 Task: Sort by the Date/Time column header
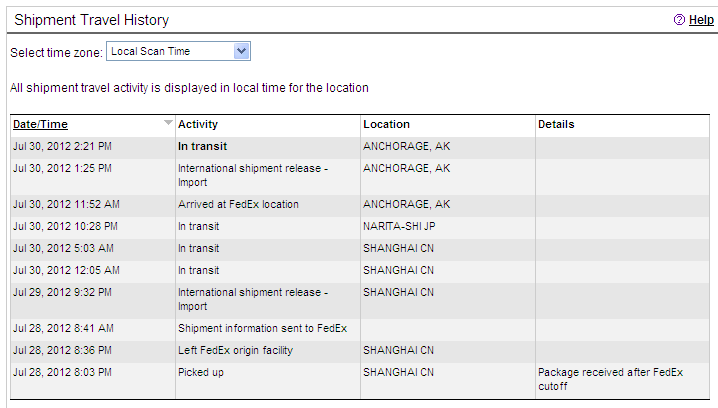click(x=40, y=124)
